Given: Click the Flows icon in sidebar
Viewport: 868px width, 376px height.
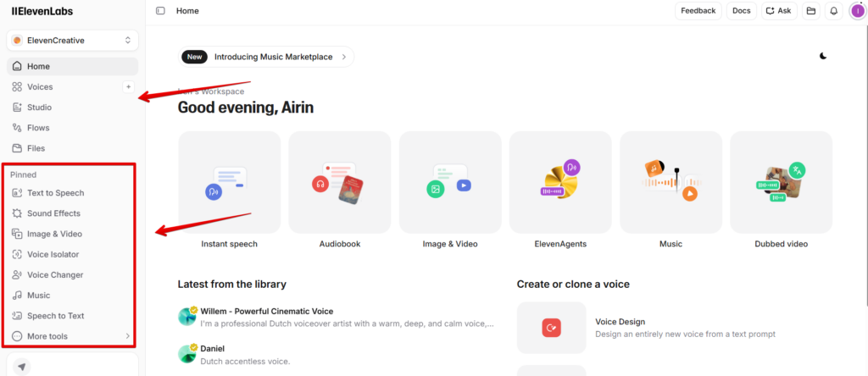Looking at the screenshot, I should (x=17, y=128).
